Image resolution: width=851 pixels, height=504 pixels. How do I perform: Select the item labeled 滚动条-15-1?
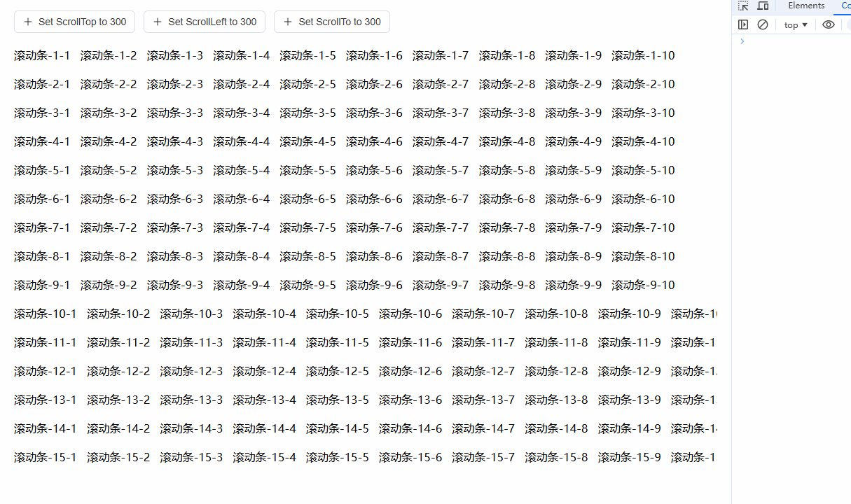[45, 457]
